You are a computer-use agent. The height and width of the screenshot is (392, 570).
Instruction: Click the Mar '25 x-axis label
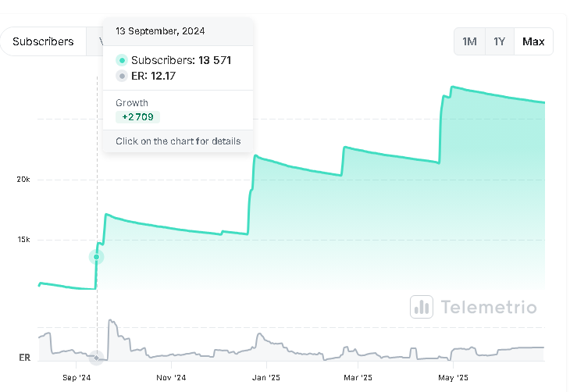coord(358,377)
